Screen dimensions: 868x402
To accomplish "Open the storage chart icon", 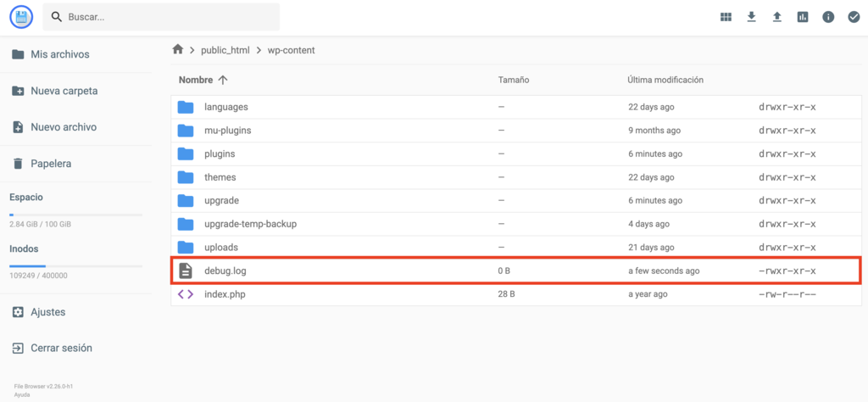I will [802, 17].
